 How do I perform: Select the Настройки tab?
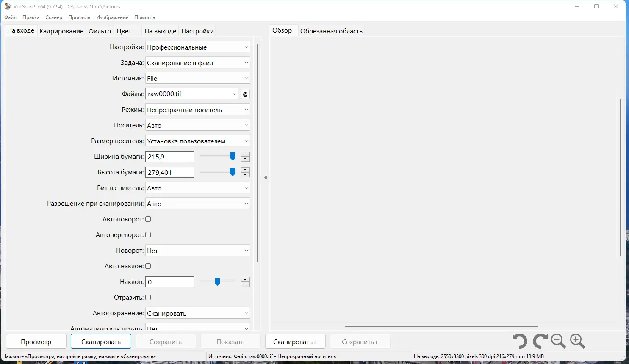(x=197, y=31)
